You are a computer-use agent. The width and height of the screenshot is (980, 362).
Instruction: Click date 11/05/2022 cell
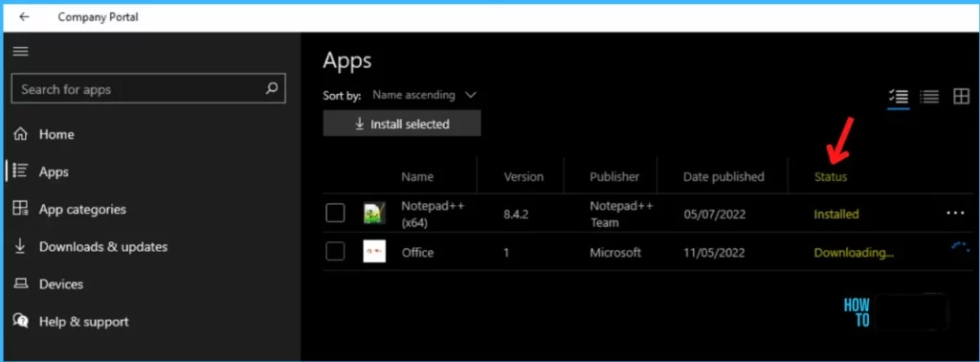click(714, 253)
